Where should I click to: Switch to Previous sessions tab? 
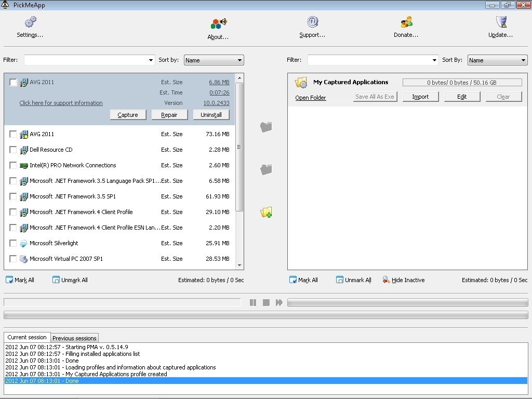[x=75, y=338]
